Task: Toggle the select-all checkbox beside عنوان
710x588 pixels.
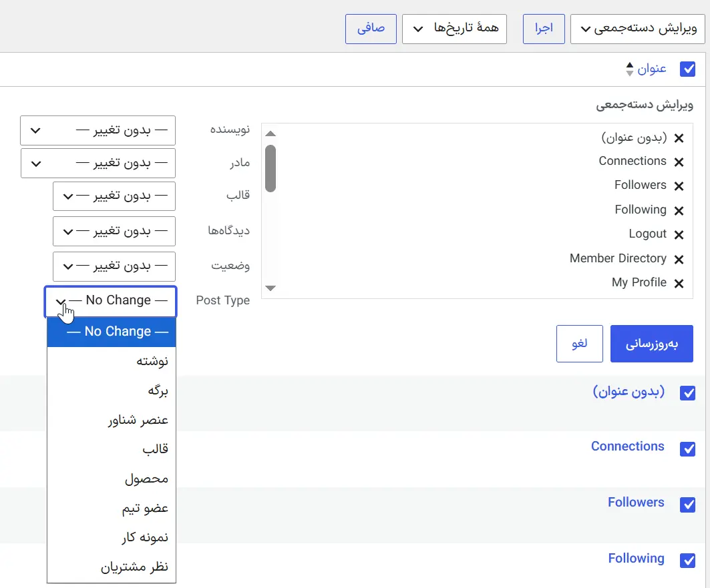Action: coord(687,69)
